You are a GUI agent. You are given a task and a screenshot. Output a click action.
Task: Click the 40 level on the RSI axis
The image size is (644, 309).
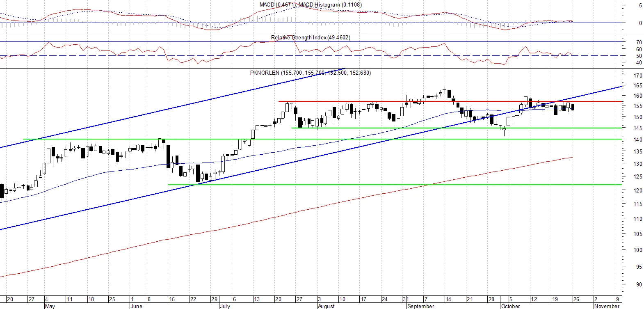pyautogui.click(x=639, y=63)
